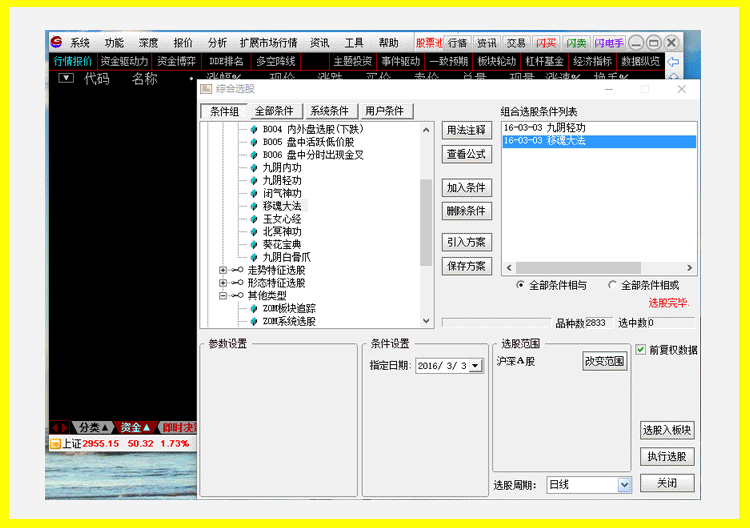Open the dropdown arrow left of 代码 header
The height and width of the screenshot is (528, 750).
[66, 78]
